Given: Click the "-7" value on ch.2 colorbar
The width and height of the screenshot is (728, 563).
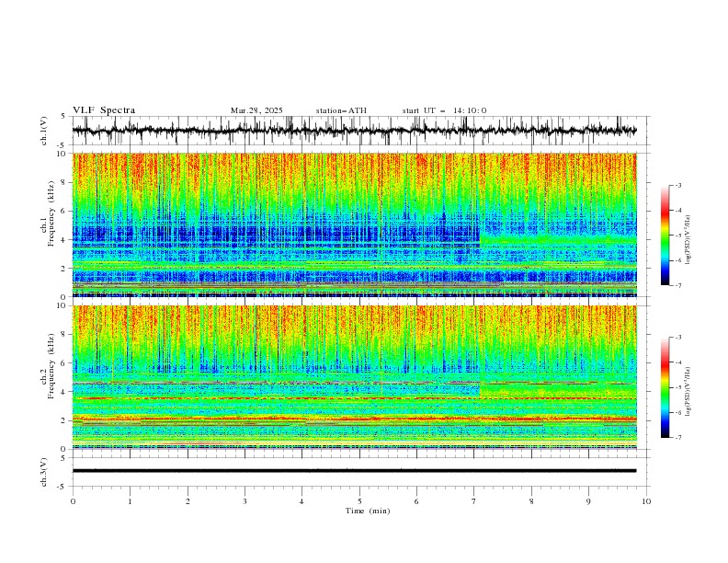Looking at the screenshot, I should pos(677,437).
